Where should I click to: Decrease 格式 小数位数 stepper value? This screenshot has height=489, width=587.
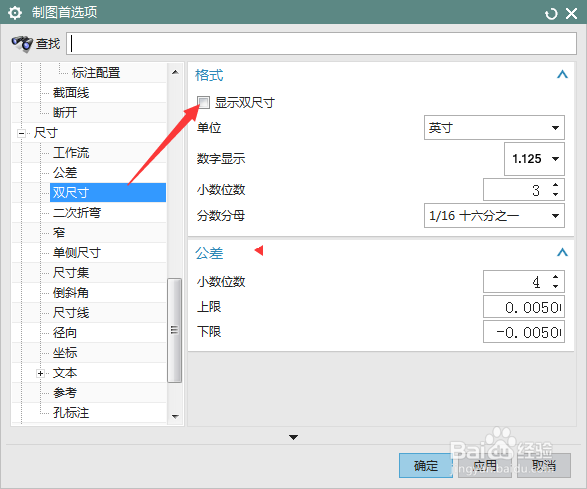(x=556, y=194)
